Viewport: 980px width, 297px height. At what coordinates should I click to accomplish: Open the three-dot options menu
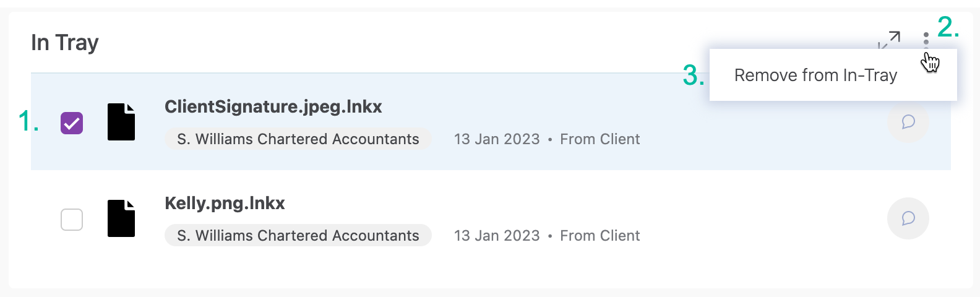(x=926, y=40)
